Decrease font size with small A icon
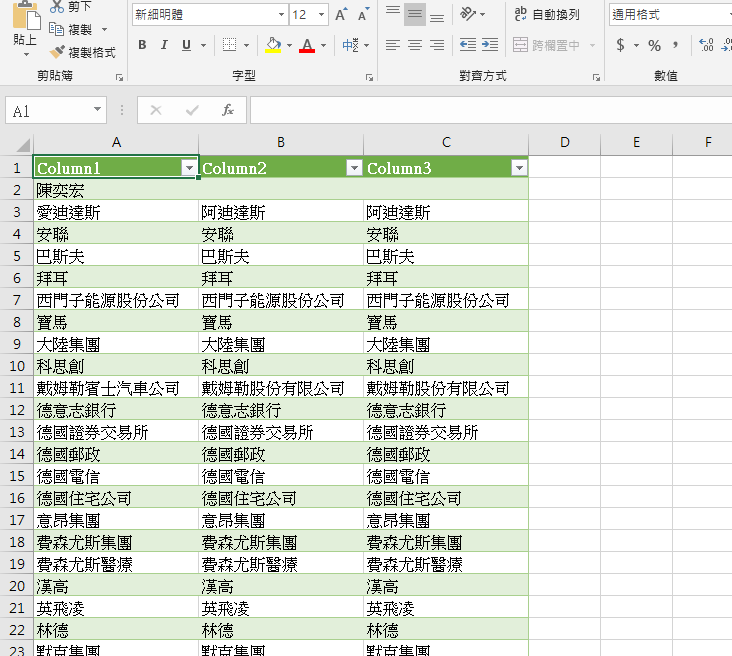 click(364, 14)
